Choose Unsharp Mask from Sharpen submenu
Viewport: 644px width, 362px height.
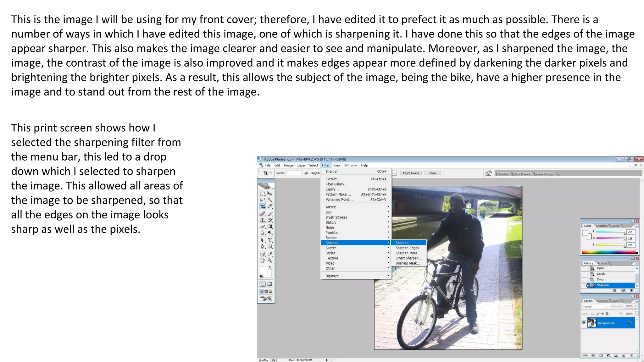click(408, 263)
